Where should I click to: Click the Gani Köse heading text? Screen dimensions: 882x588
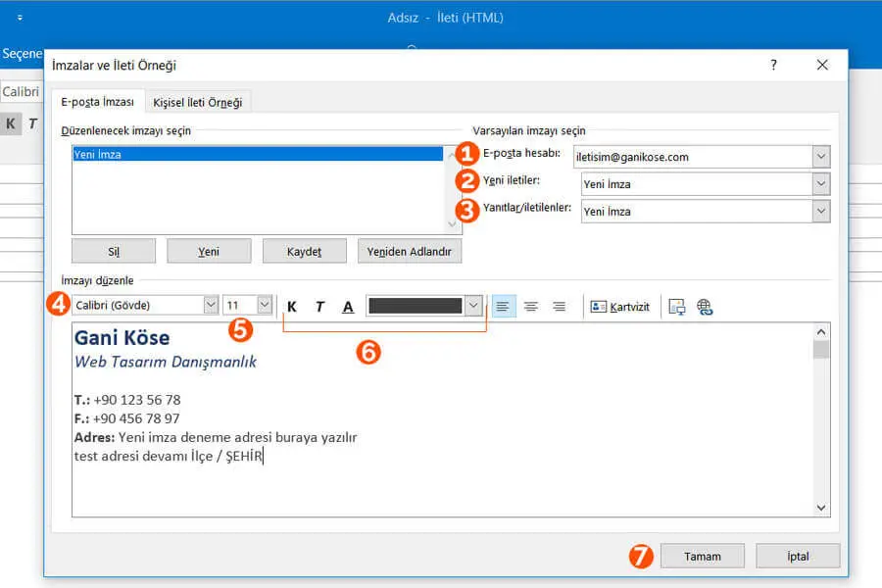pos(122,337)
